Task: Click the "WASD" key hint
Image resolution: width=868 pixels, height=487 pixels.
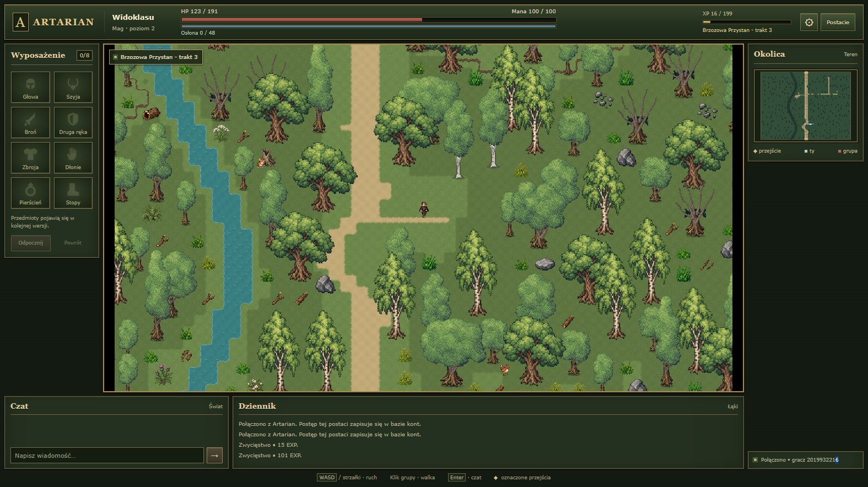Action: coord(327,478)
